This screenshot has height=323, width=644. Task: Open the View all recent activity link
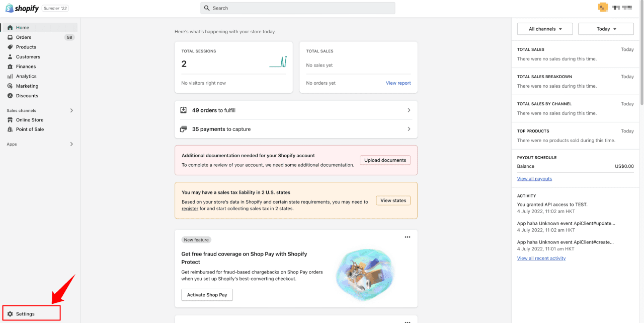[x=541, y=259]
